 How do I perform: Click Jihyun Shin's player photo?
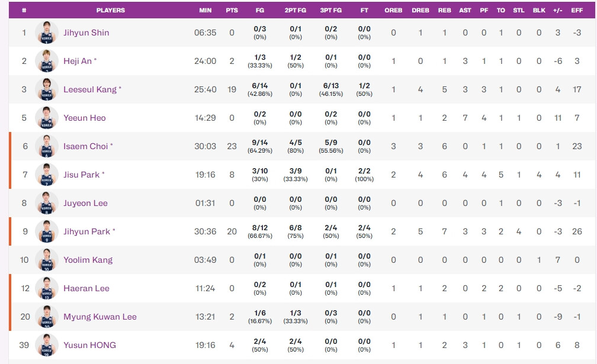47,33
